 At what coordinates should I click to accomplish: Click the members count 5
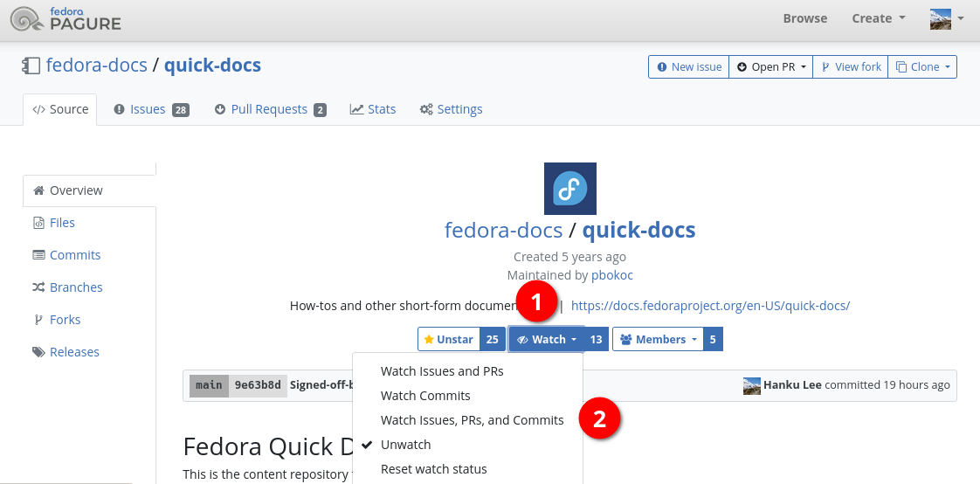[x=713, y=340]
